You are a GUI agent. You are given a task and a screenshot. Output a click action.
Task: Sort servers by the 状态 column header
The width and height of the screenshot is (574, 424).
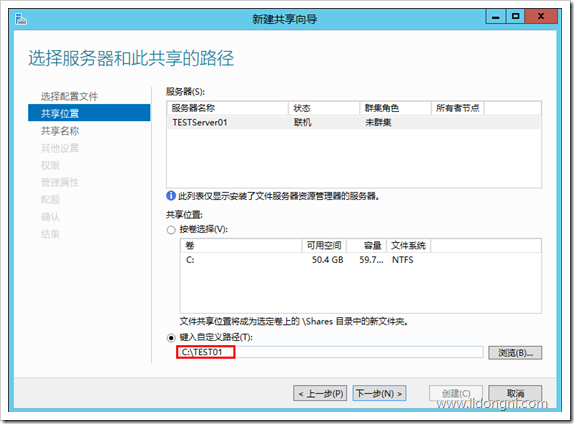[x=324, y=108]
